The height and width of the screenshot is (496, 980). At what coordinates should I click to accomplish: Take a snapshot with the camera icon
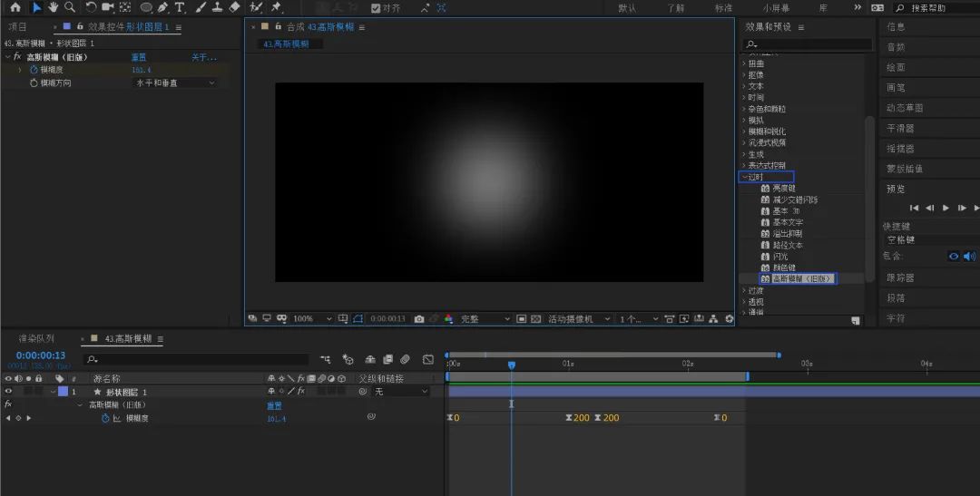point(418,318)
